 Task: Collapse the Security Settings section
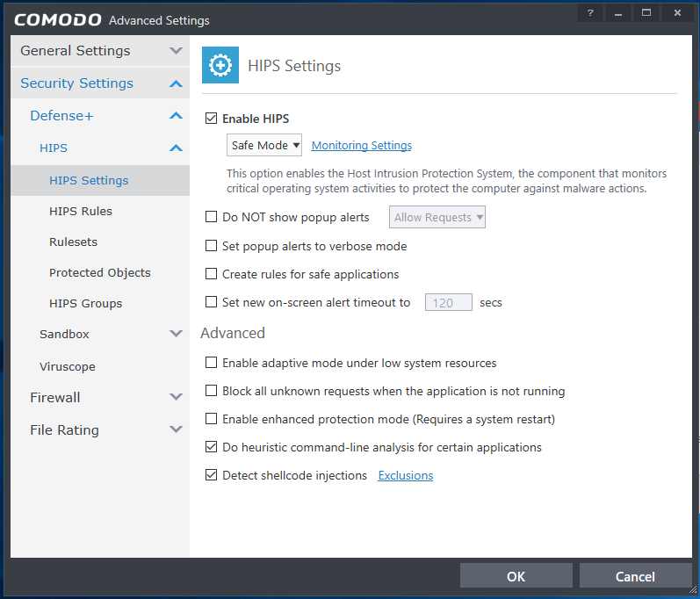point(176,83)
